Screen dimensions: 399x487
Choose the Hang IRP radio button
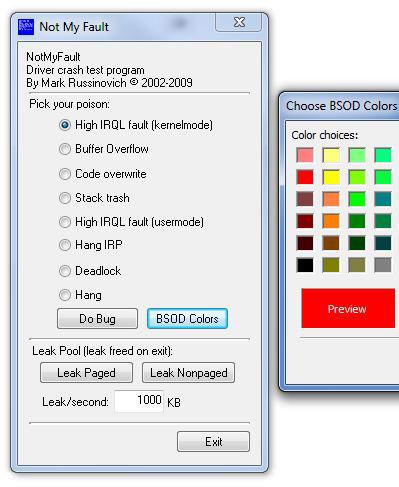[x=65, y=245]
